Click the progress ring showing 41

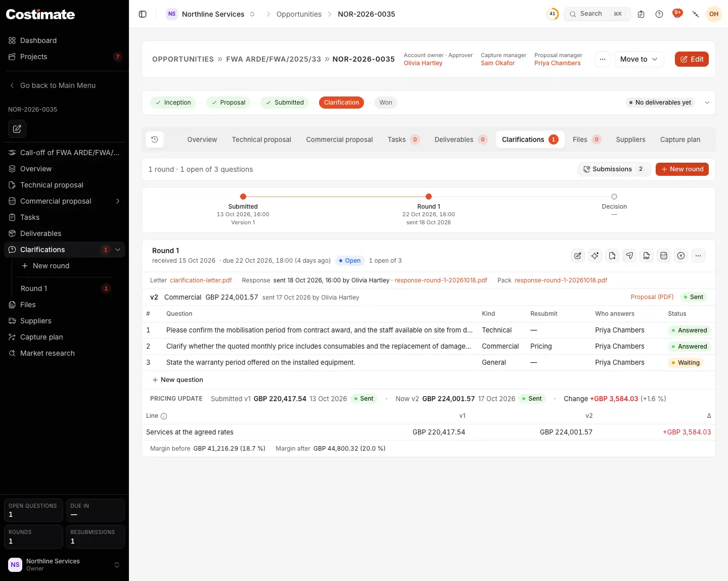[553, 14]
